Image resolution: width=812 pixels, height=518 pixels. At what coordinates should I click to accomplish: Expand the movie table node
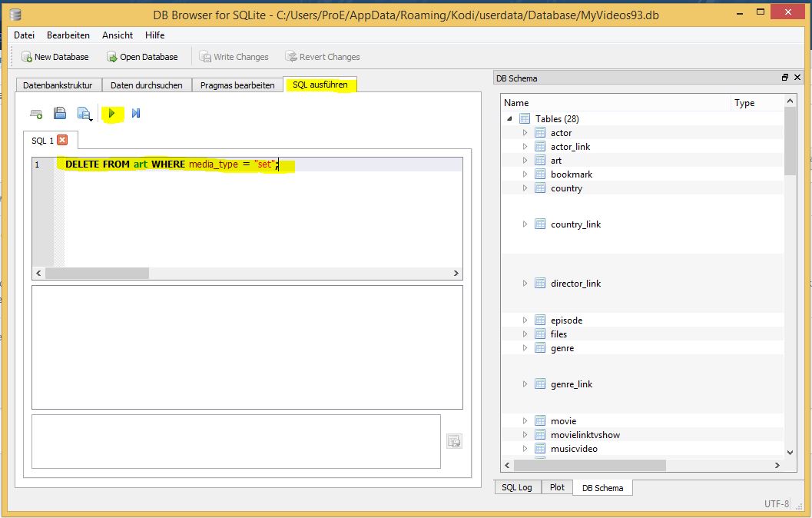525,421
